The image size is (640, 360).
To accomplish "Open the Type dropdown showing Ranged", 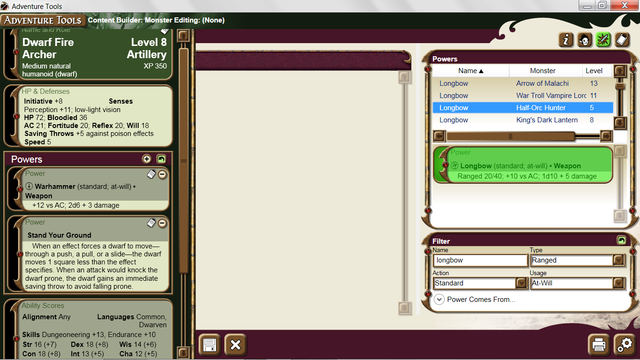I will coord(578,260).
